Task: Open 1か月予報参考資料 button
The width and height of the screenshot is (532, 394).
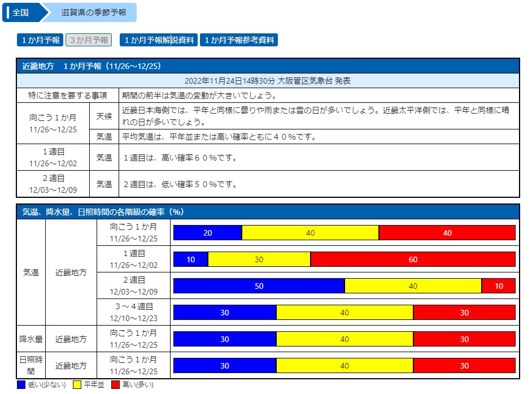Action: (x=239, y=40)
